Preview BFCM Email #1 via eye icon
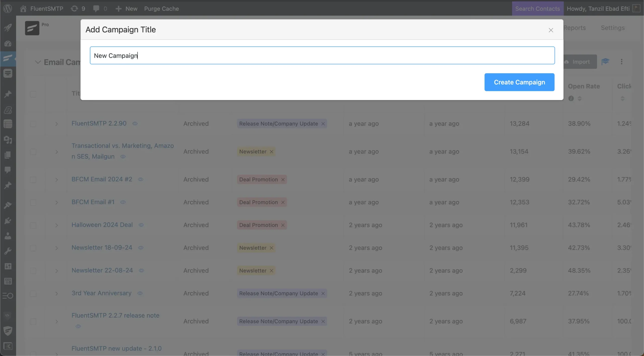644x356 pixels. click(123, 202)
